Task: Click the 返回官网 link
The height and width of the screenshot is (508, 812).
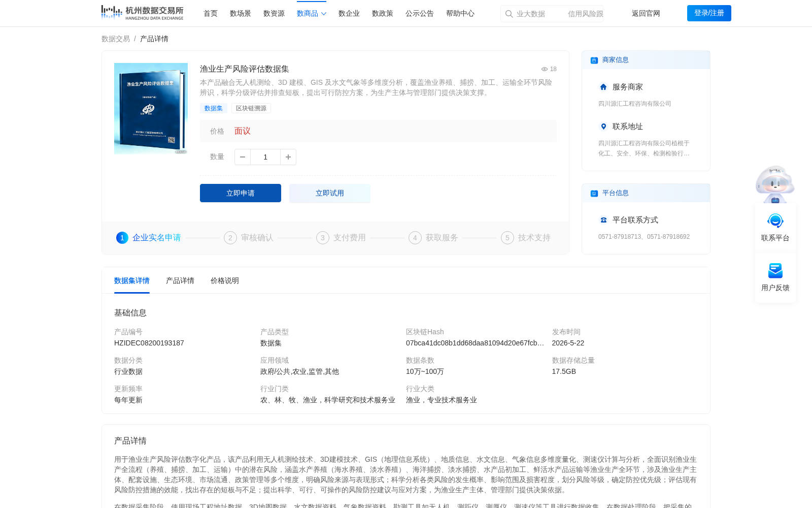Action: pyautogui.click(x=646, y=13)
